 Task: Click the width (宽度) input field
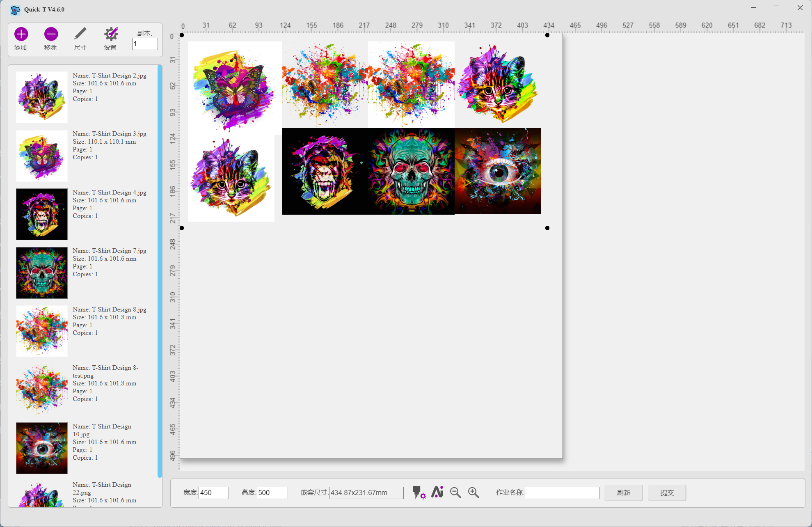point(213,493)
